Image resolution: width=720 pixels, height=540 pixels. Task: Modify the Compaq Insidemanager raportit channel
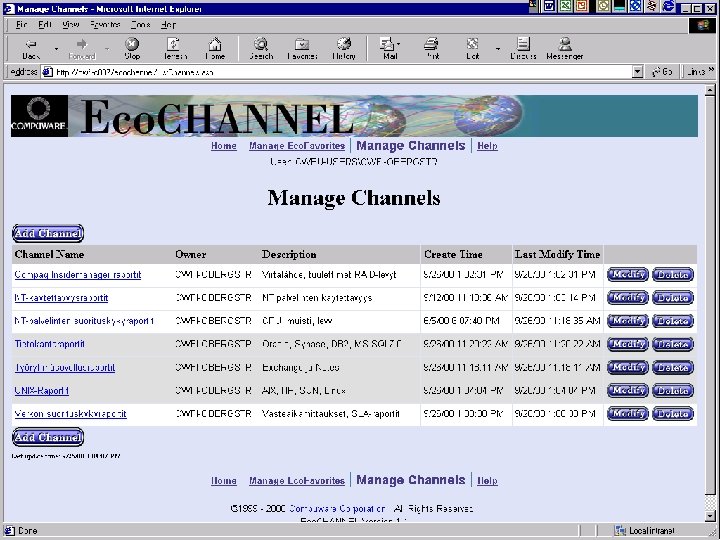click(628, 275)
